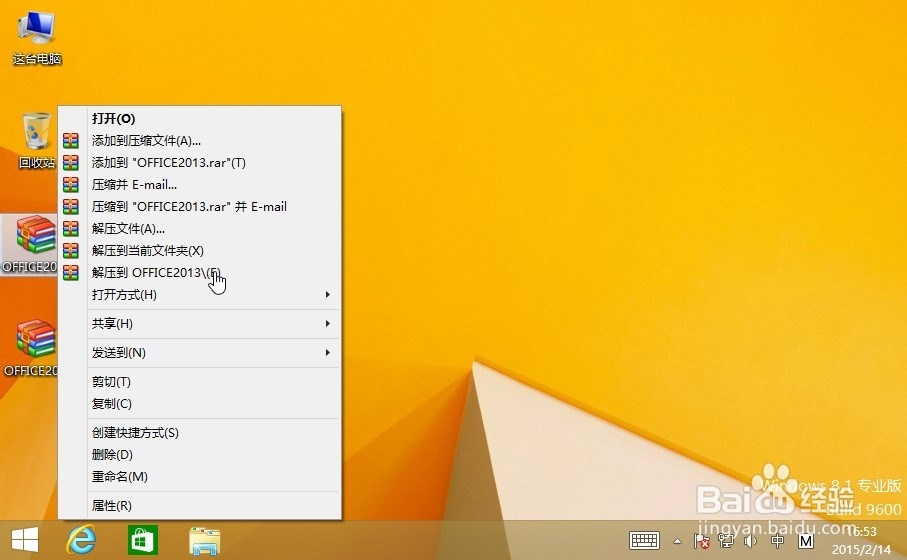Choose 添加到 "OFFICE2013.rar"(T) entry
Screen dimensions: 907x560
click(200, 163)
